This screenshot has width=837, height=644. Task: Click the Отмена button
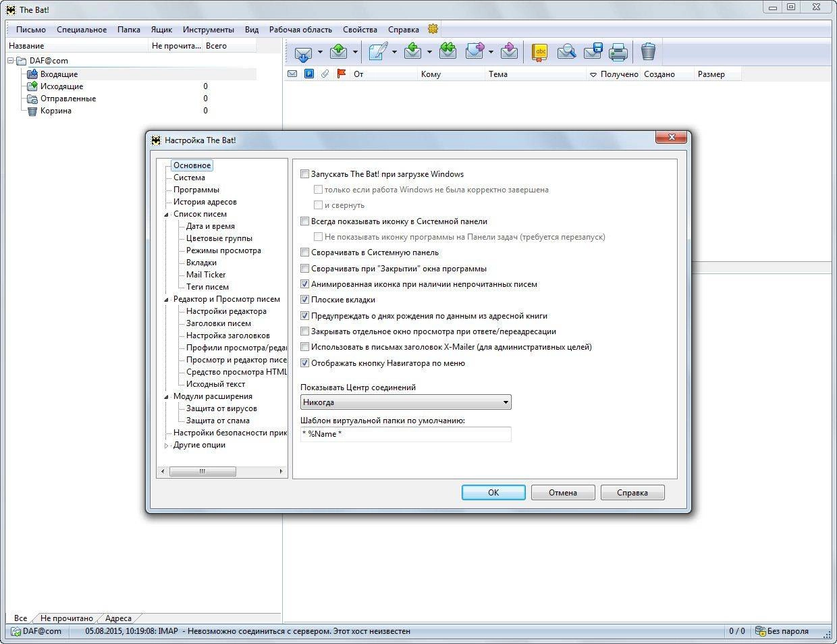pos(563,492)
